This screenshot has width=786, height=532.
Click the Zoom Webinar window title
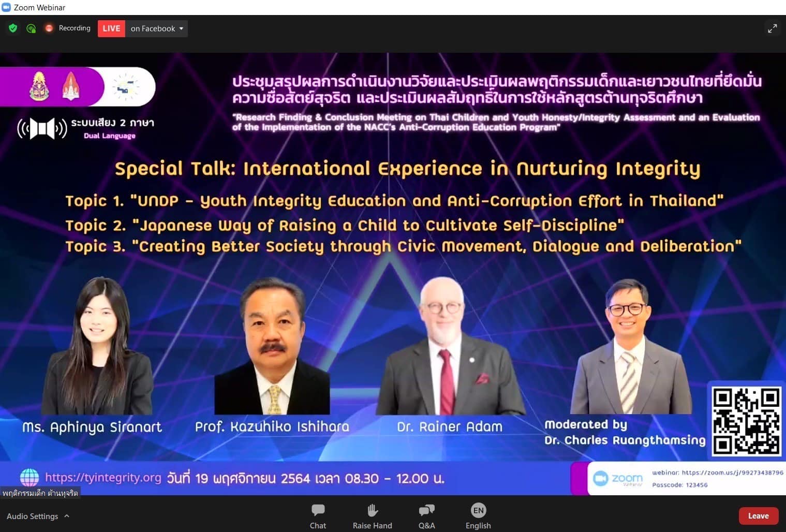pos(39,7)
